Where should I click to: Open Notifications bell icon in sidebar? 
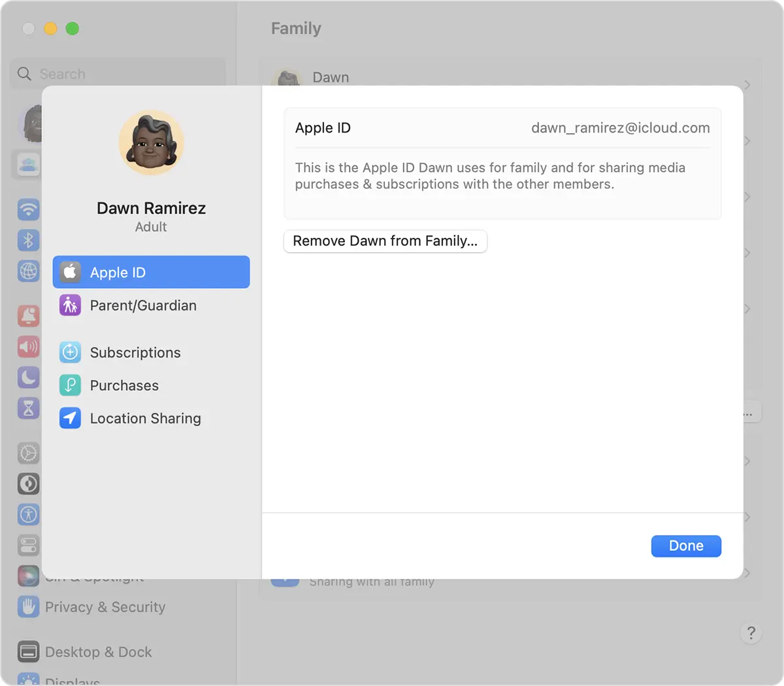click(x=28, y=316)
